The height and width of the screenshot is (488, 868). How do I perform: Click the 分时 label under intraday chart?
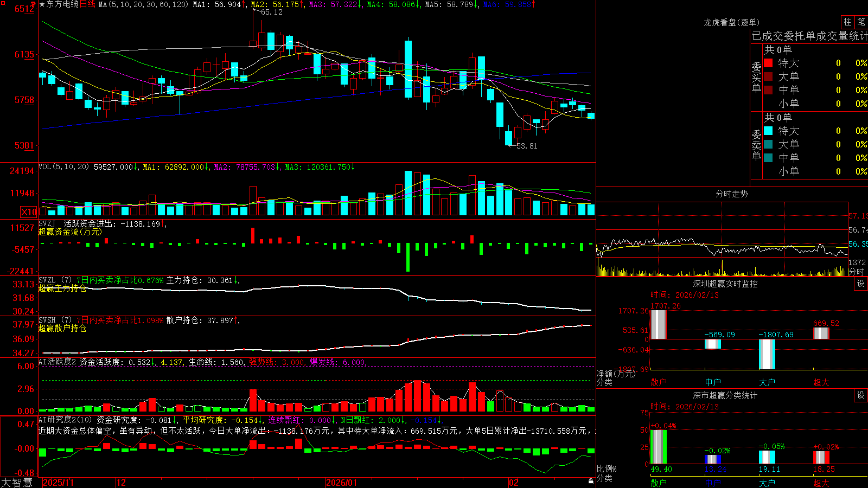pos(857,272)
